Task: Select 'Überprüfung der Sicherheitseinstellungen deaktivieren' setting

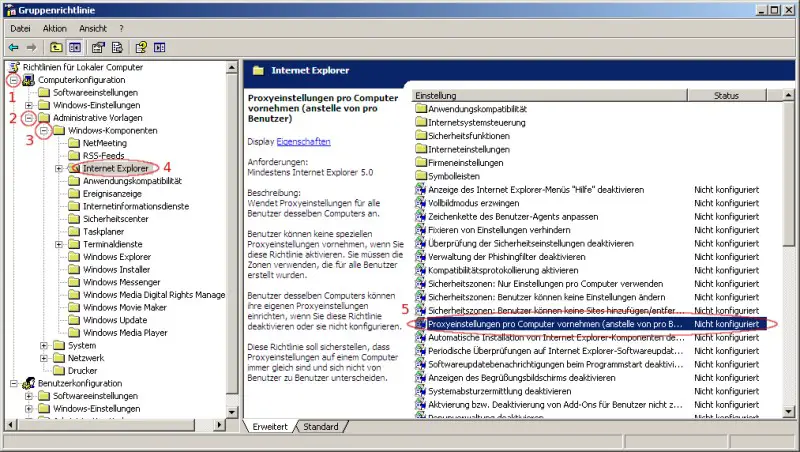Action: [531, 243]
